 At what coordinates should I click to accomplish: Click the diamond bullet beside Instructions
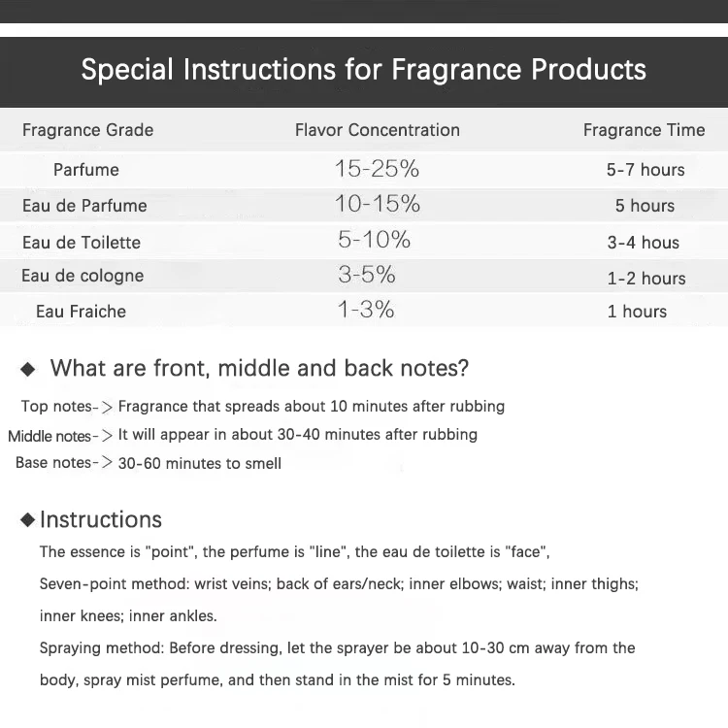point(27,520)
